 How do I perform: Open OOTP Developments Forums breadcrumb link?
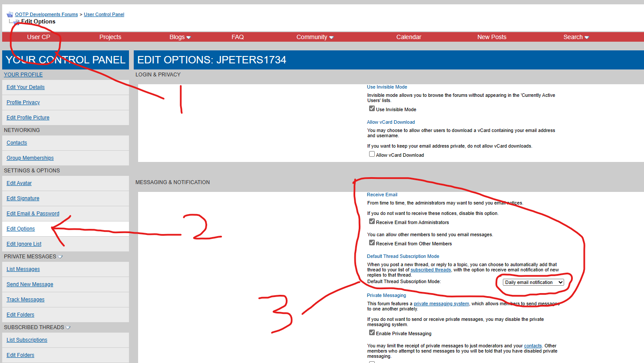point(46,14)
